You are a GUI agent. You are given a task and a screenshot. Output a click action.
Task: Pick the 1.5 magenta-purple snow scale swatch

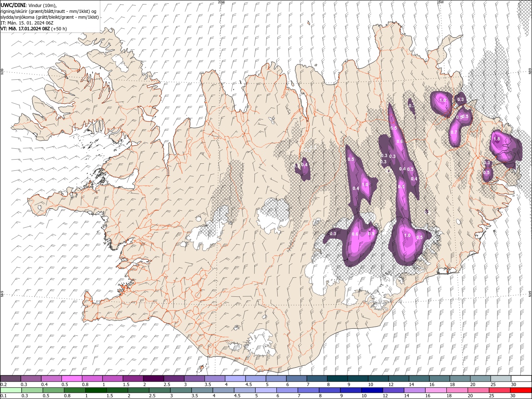[x=133, y=379]
